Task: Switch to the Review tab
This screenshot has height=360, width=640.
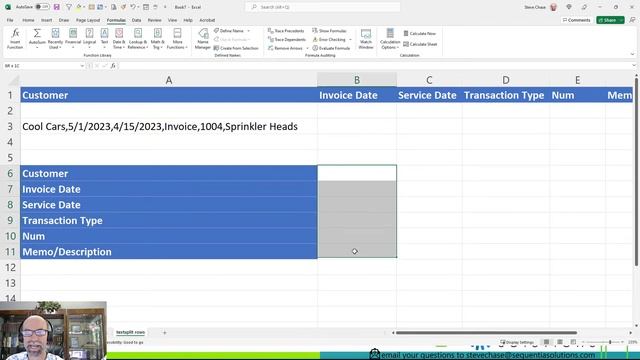Action: 154,20
